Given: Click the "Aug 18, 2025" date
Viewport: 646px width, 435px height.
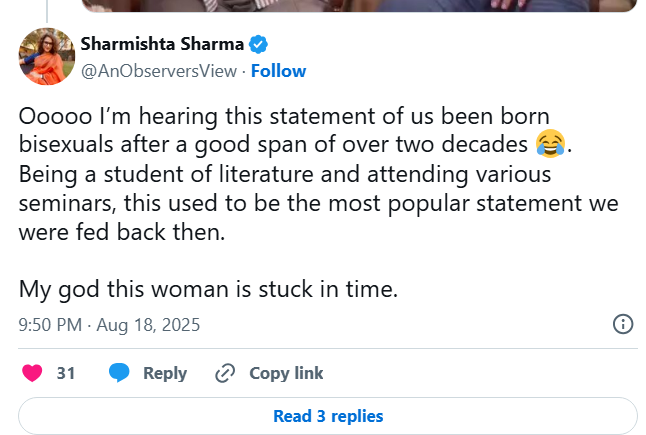Looking at the screenshot, I should pos(148,324).
